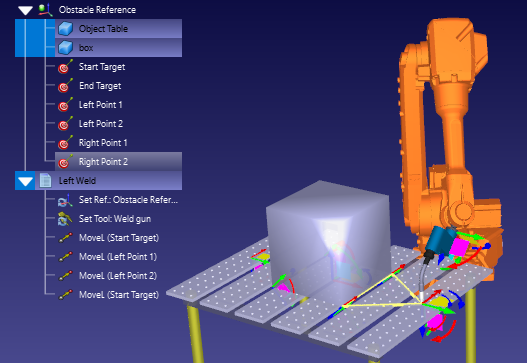527x363 pixels.
Task: Click the Left Point 1 target icon
Action: [65, 105]
